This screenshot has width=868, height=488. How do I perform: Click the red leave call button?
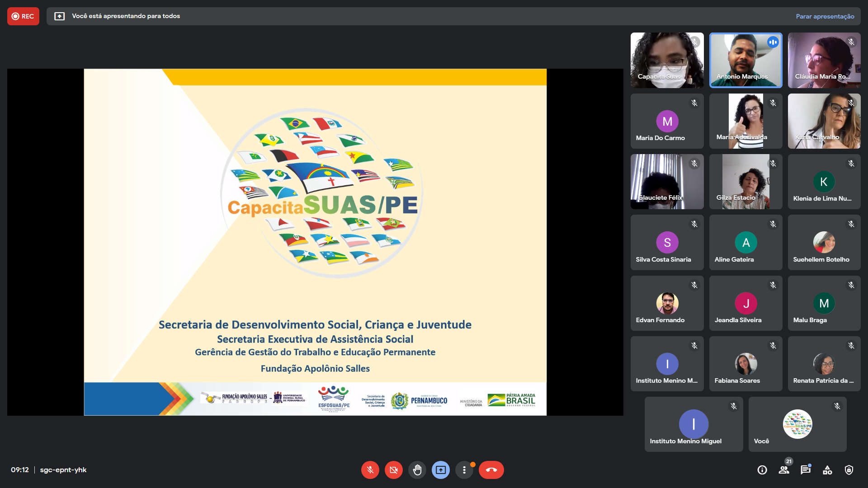pyautogui.click(x=491, y=470)
